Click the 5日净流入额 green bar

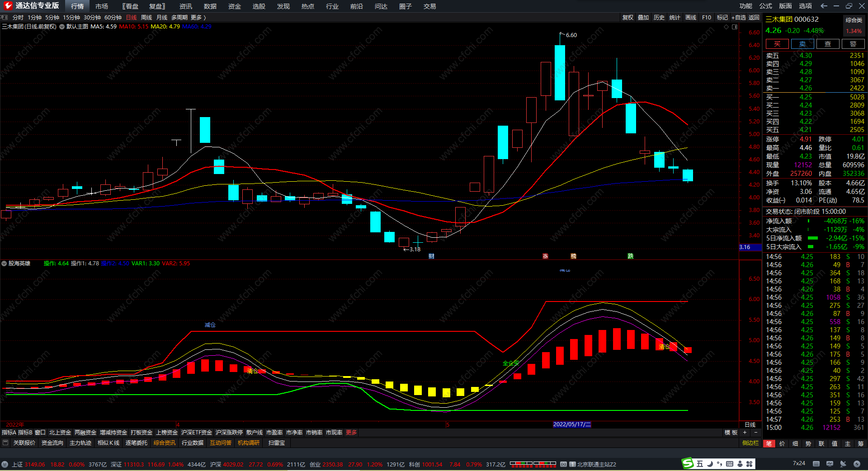[x=813, y=238]
